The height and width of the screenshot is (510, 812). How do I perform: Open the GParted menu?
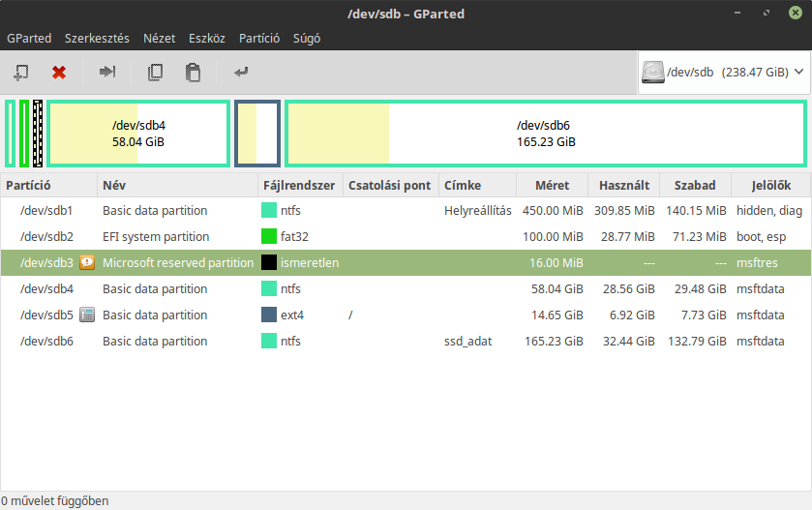point(29,39)
